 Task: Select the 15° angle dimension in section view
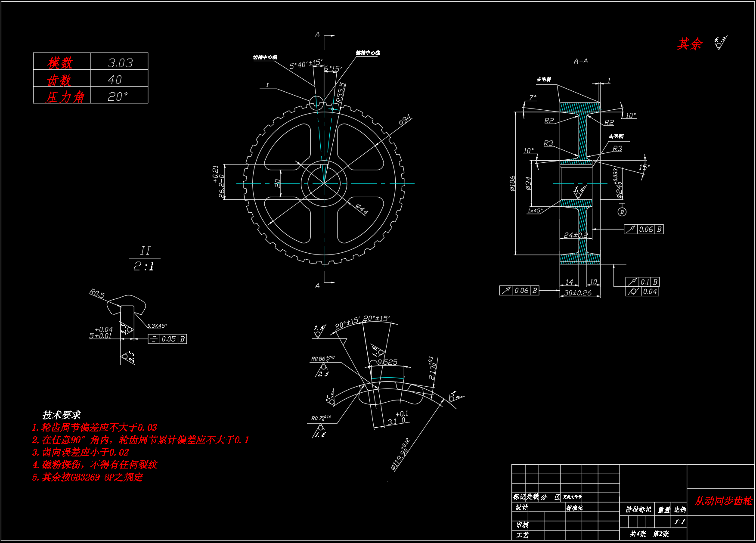coord(644,167)
